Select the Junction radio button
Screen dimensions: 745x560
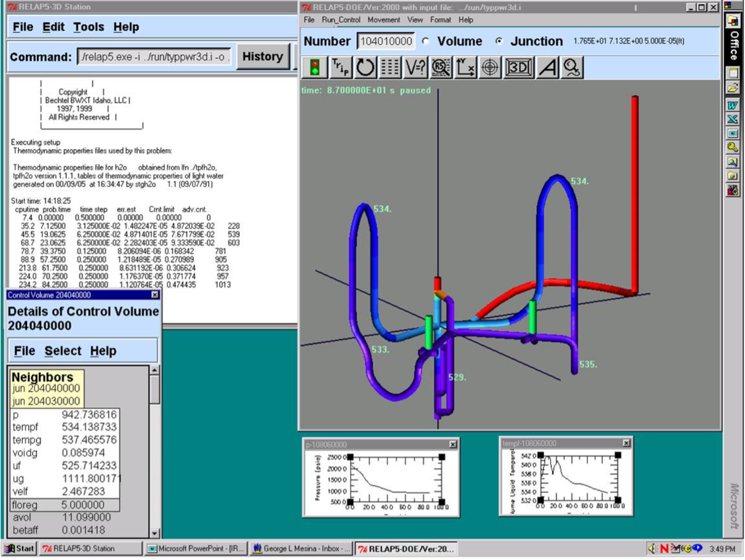tap(500, 41)
